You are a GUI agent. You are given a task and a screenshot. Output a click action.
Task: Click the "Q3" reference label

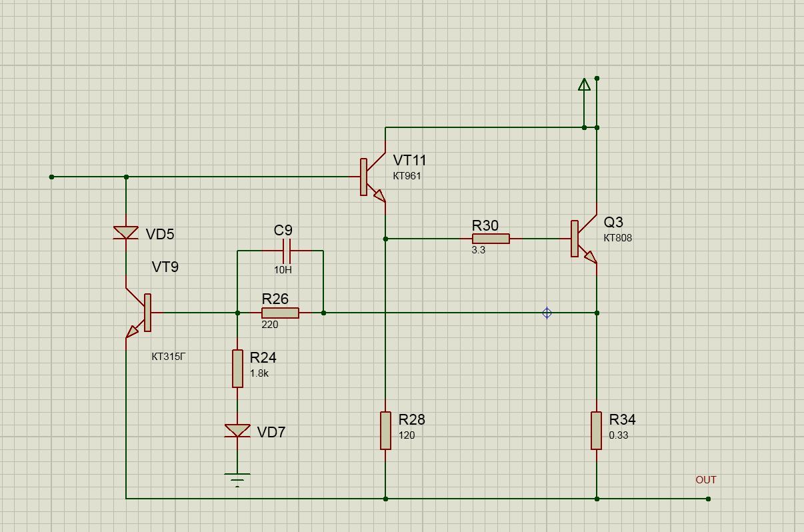[x=613, y=222]
